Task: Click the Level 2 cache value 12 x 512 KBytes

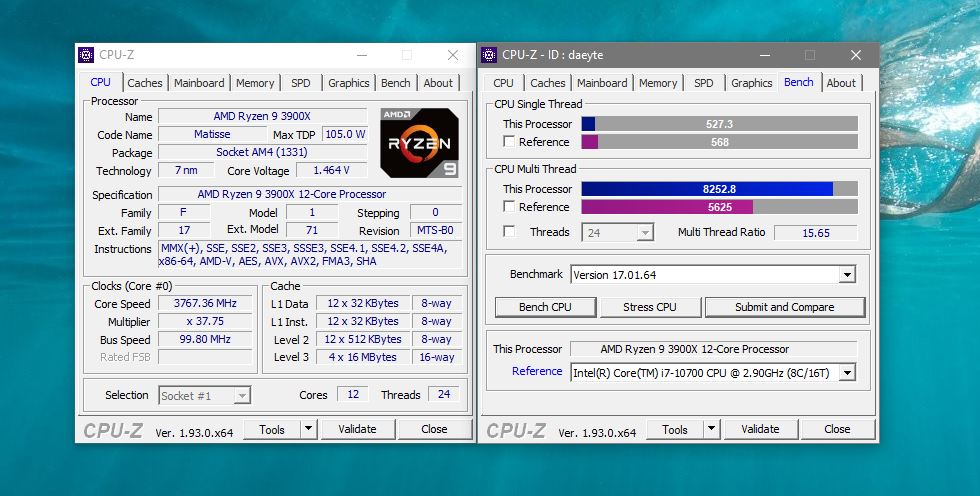Action: pyautogui.click(x=363, y=339)
